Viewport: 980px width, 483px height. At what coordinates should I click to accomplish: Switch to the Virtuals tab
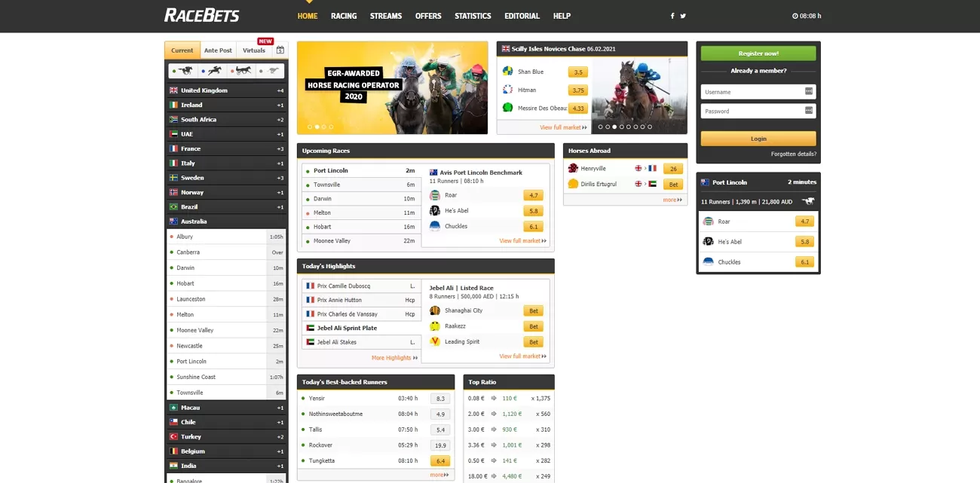[254, 50]
